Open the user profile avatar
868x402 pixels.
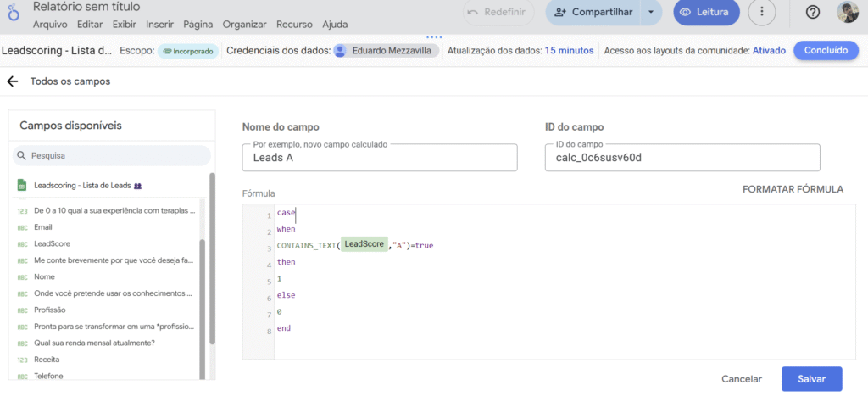click(847, 12)
